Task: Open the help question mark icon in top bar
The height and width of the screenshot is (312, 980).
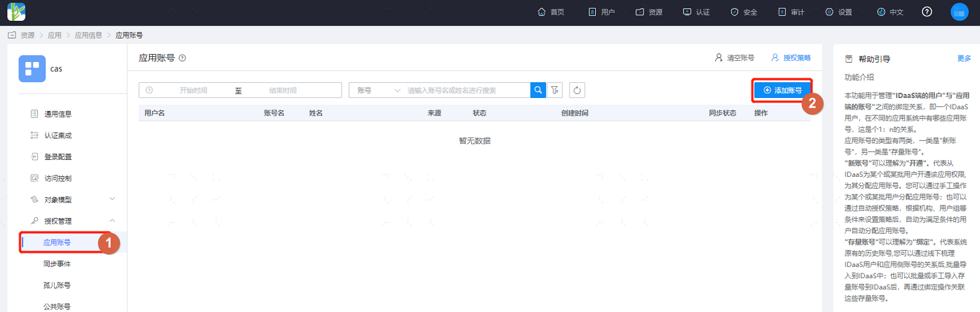Action: point(926,12)
